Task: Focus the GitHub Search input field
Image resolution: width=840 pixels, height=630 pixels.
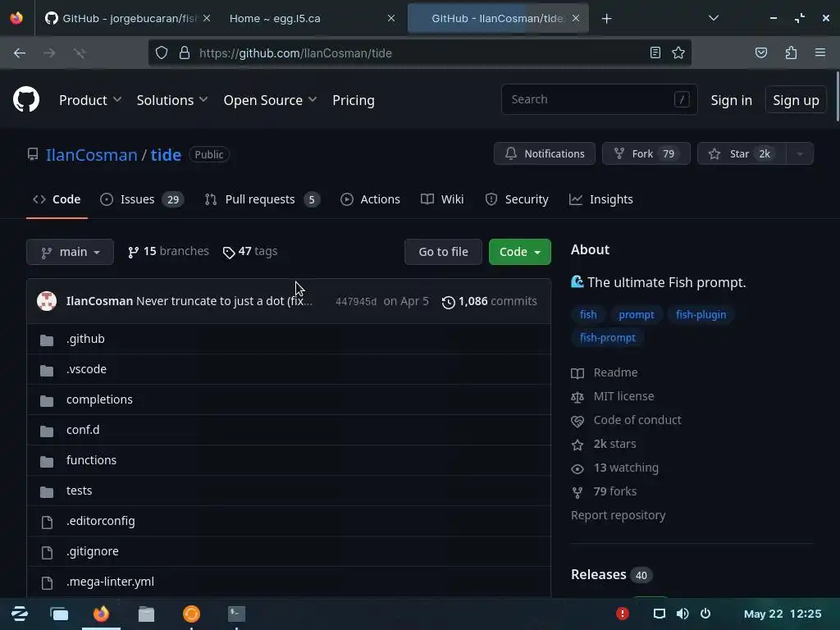Action: click(x=599, y=99)
